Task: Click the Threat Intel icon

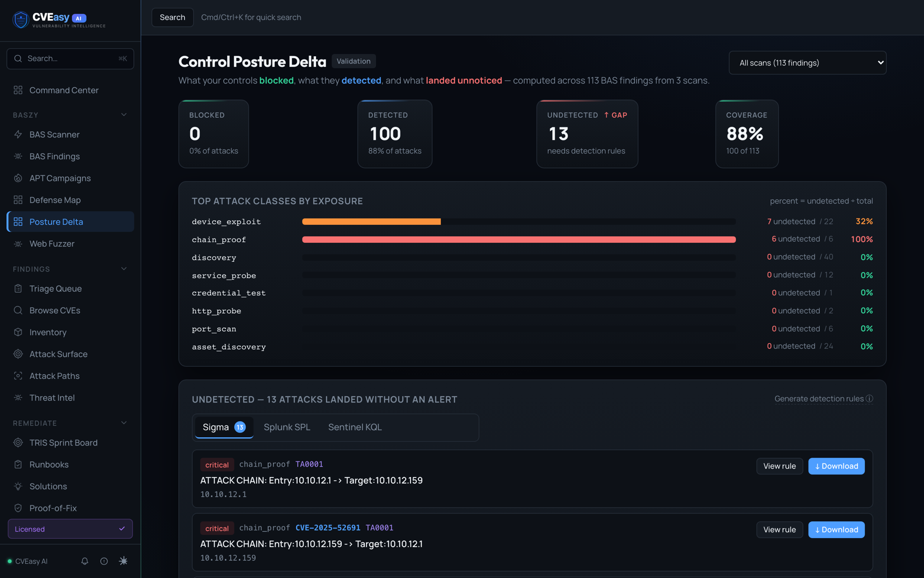Action: [x=18, y=398]
